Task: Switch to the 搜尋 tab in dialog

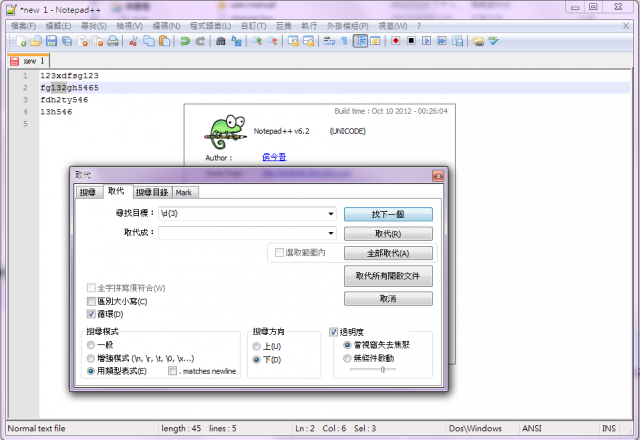Action: click(88, 192)
